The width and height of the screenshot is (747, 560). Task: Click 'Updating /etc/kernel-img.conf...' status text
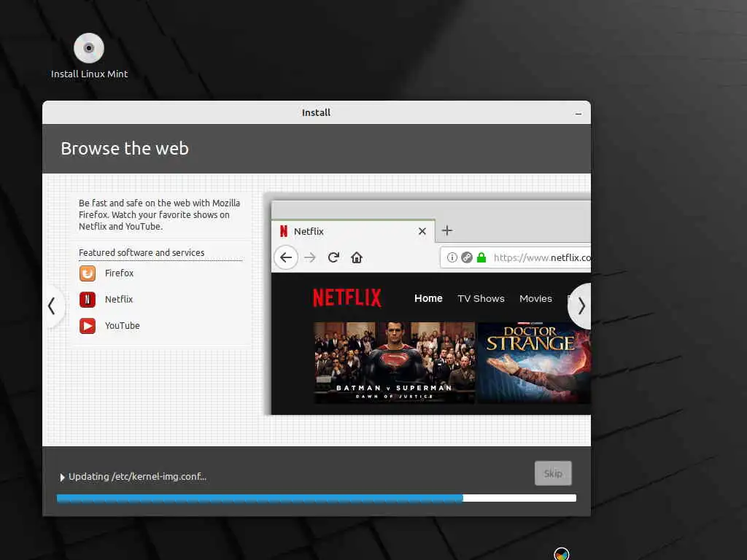pyautogui.click(x=137, y=477)
